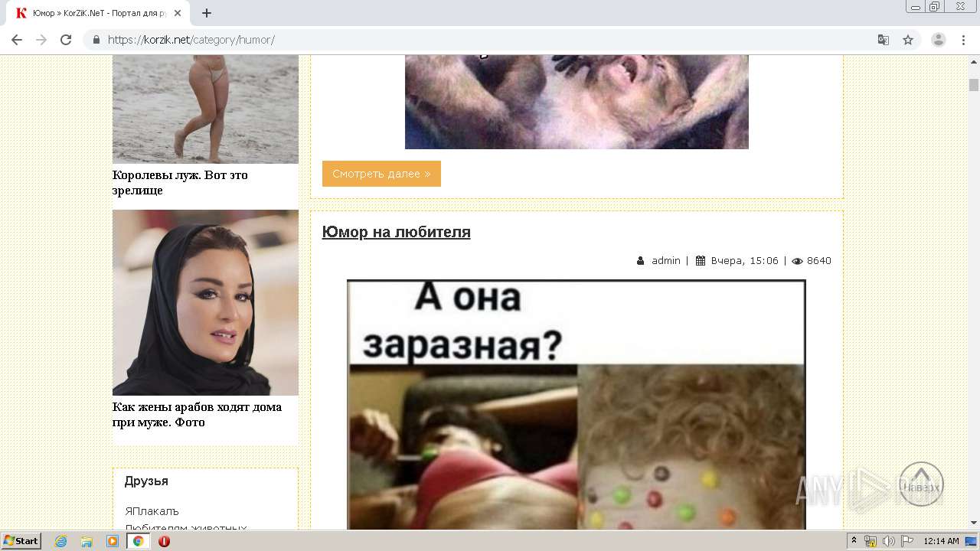Open the monkeys photo image
The image size is (980, 551).
577,102
